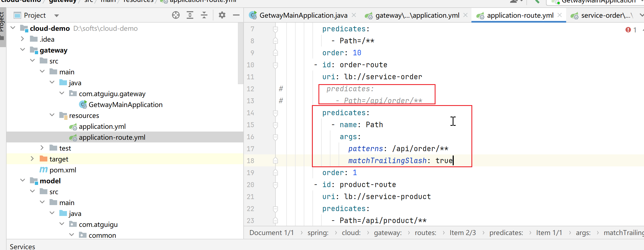Select application.yml in the project tree
This screenshot has height=250, width=644.
(102, 126)
